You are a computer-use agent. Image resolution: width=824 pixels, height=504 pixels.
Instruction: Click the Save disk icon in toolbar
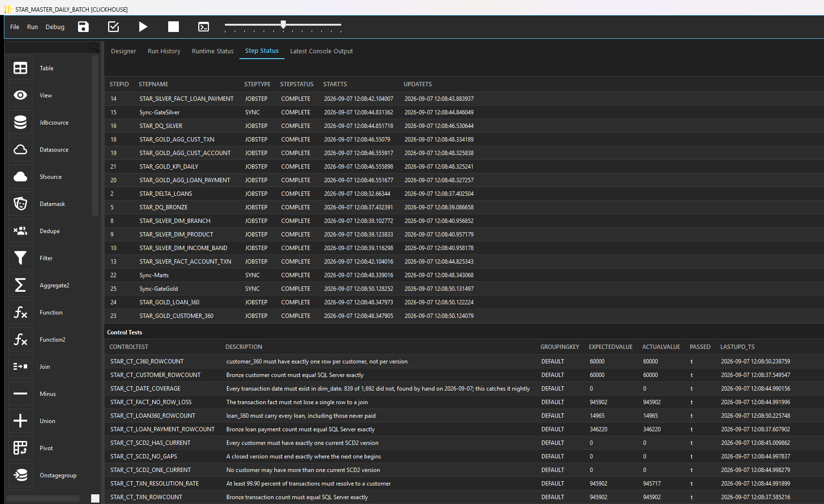[83, 27]
